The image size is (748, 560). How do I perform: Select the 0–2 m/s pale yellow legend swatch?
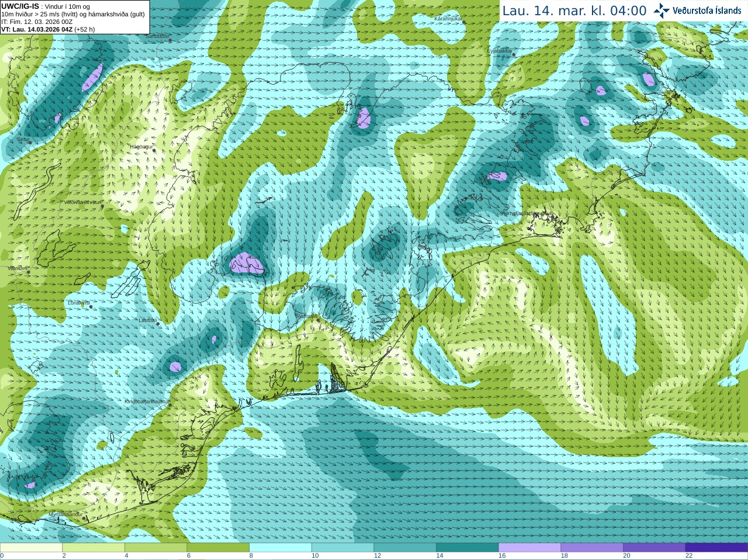pyautogui.click(x=32, y=548)
